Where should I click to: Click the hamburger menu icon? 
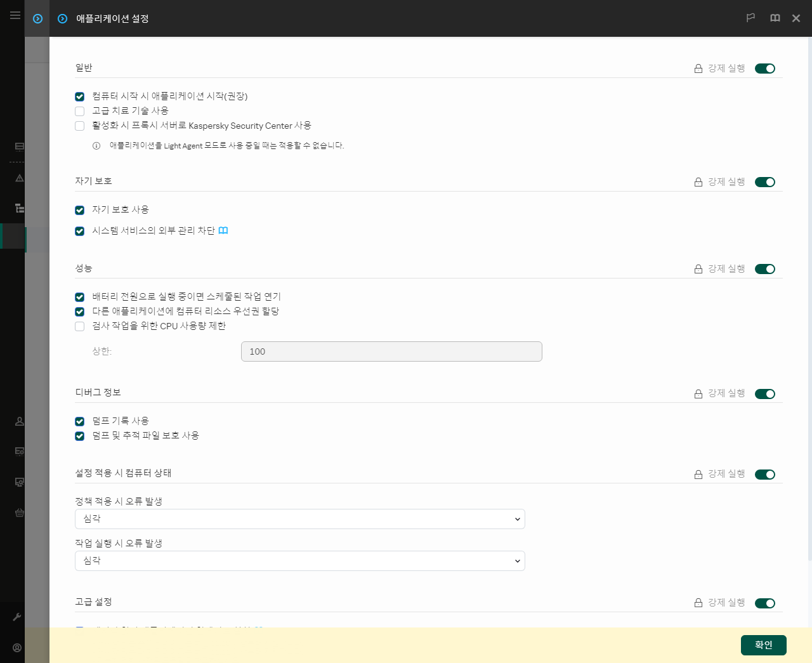tap(15, 15)
